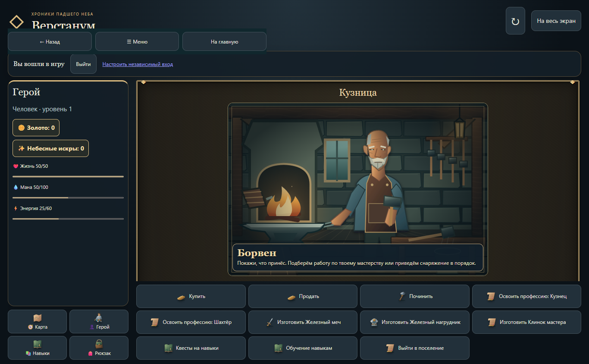Open the Навыки skills book icon

coord(38,344)
